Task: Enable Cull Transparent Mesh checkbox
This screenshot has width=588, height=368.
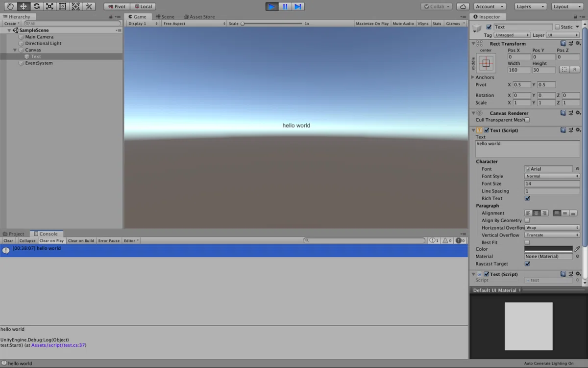Action: pyautogui.click(x=527, y=120)
